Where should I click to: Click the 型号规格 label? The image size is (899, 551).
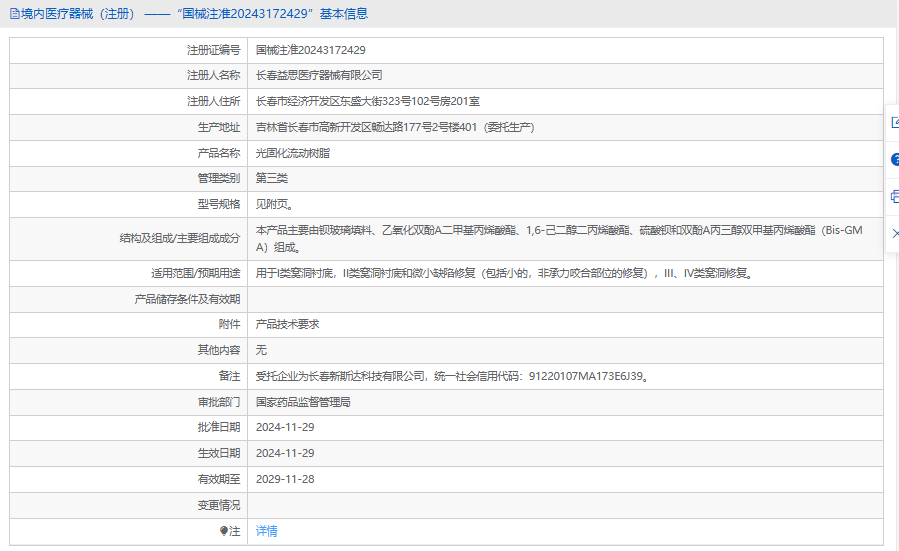pos(219,204)
